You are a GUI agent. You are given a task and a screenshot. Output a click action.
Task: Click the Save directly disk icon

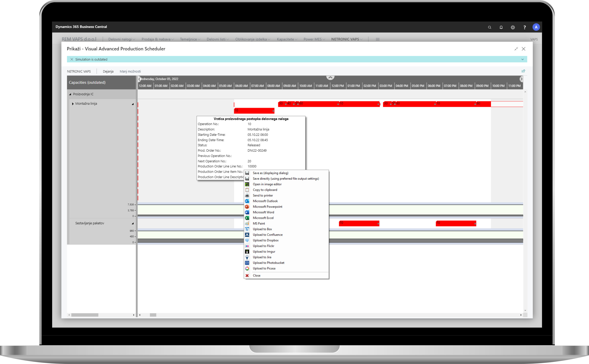[247, 179]
